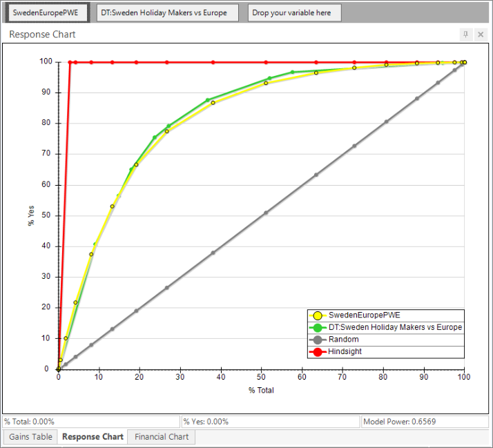The height and width of the screenshot is (448, 493).
Task: Click the Random legend label
Action: 344,340
